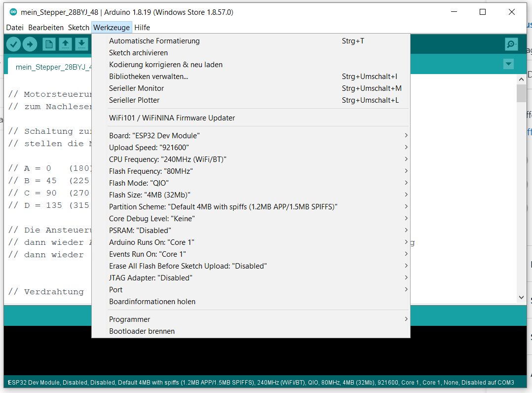Open the Datei menu
This screenshot has width=532, height=393.
point(15,28)
